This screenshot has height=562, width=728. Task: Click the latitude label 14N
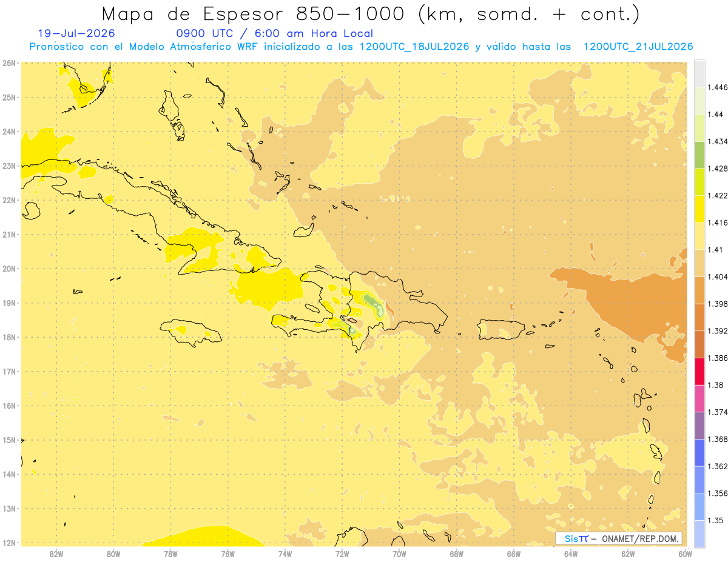[8, 473]
